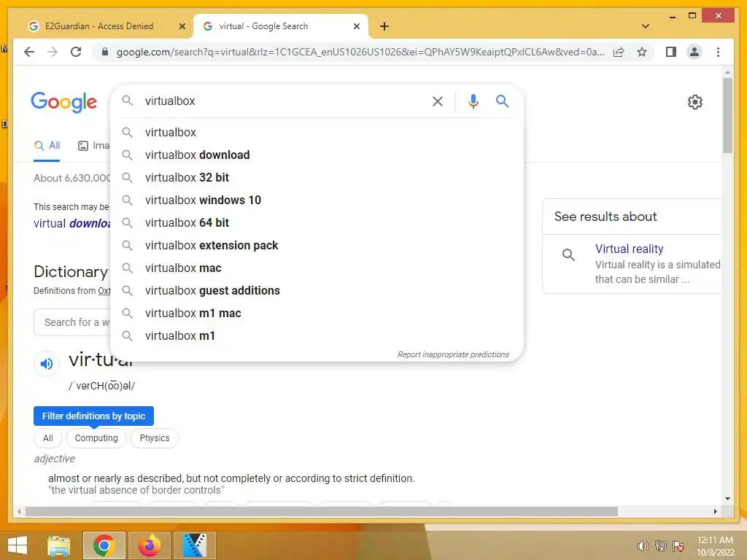Select the All results tab
The width and height of the screenshot is (747, 560).
click(x=47, y=146)
